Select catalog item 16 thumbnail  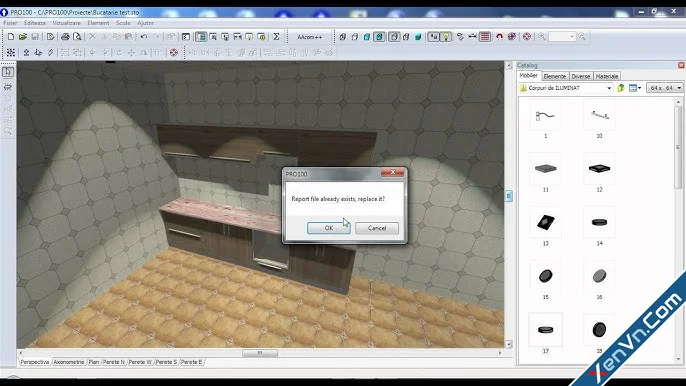click(x=599, y=276)
